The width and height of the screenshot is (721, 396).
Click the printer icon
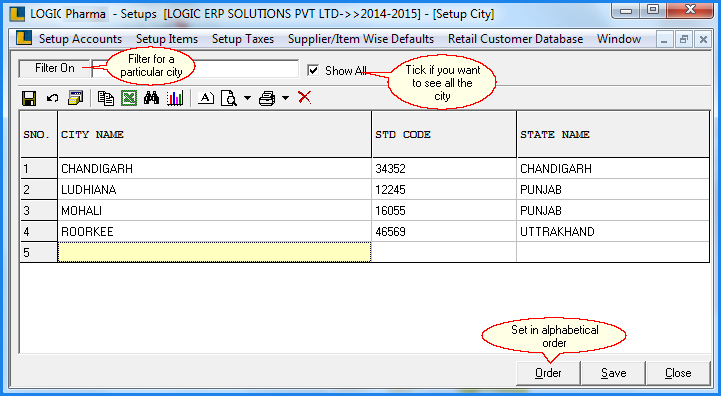coord(267,98)
